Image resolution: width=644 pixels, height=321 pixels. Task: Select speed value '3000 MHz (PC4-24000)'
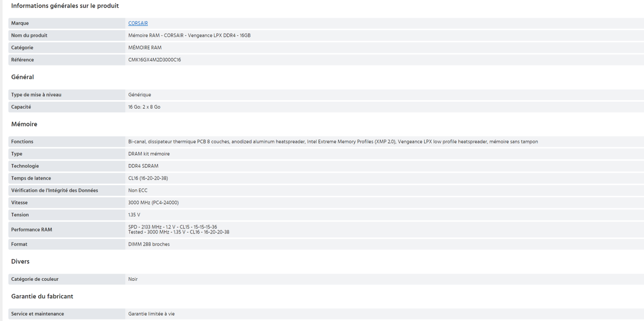pyautogui.click(x=153, y=202)
